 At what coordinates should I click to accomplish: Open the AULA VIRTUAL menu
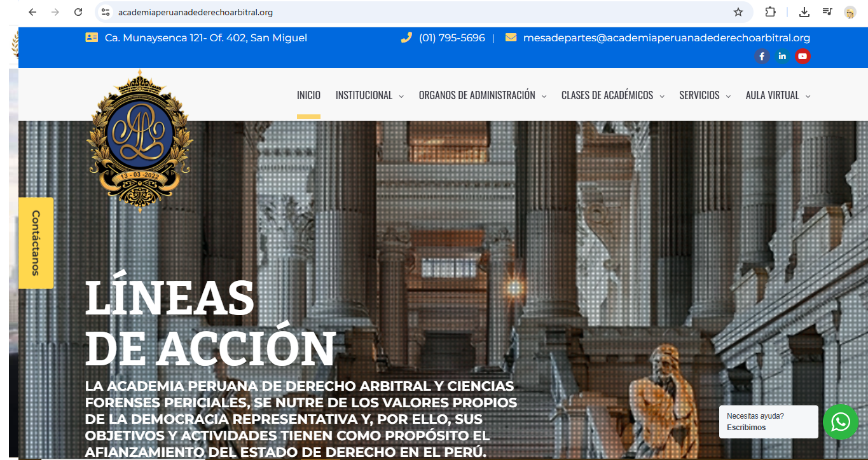[773, 95]
